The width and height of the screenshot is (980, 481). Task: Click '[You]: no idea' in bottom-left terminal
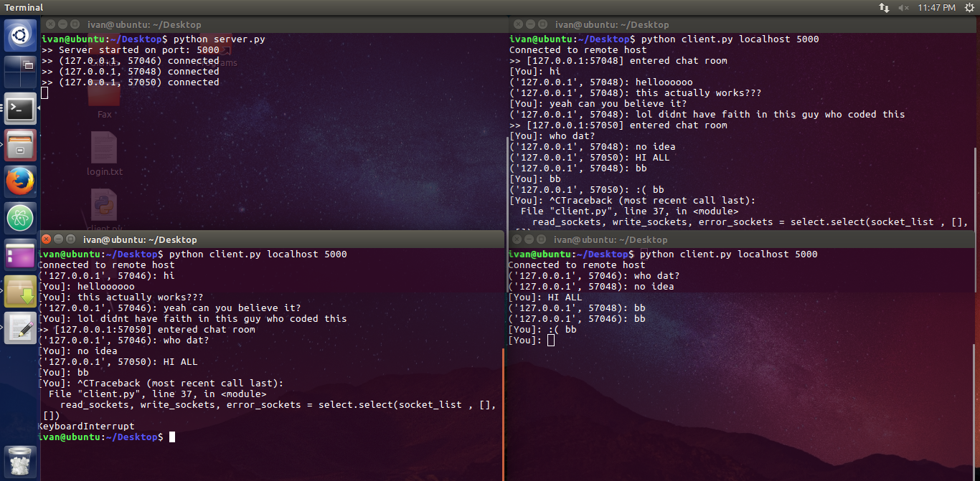77,351
